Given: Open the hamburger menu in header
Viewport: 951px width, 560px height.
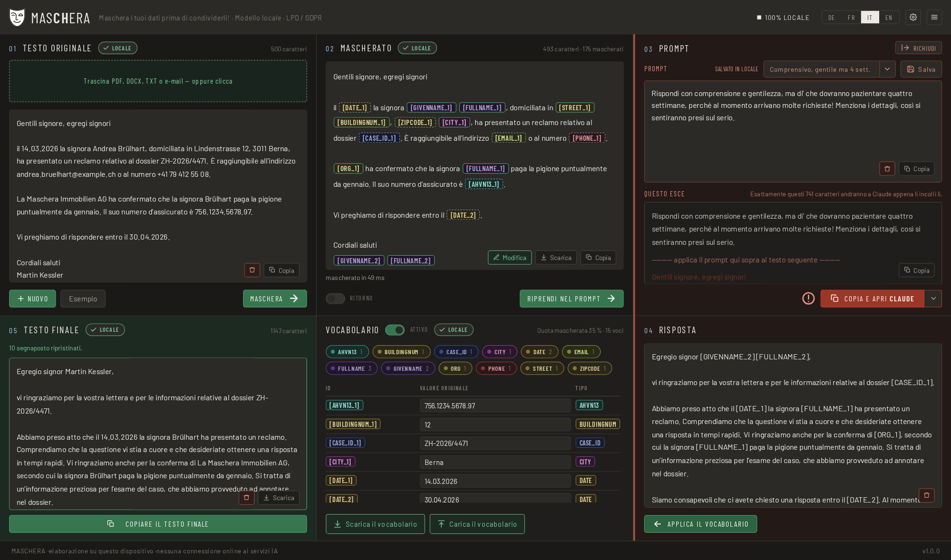Looking at the screenshot, I should (x=934, y=17).
